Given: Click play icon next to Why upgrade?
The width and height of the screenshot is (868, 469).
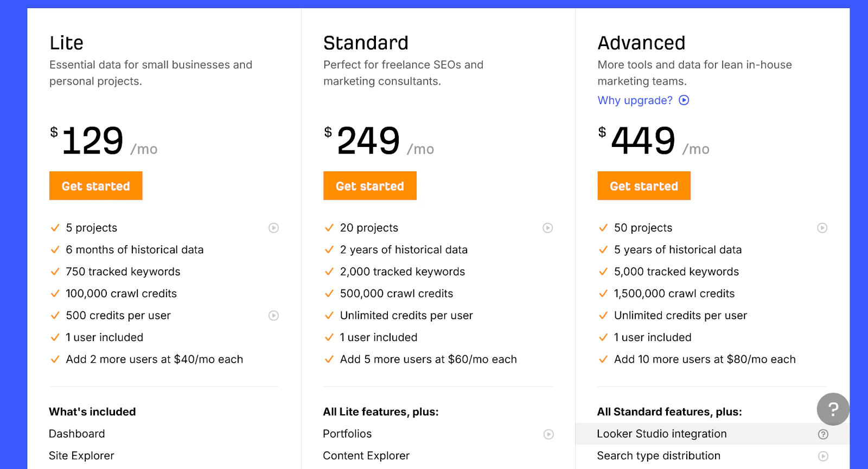Looking at the screenshot, I should pos(684,100).
